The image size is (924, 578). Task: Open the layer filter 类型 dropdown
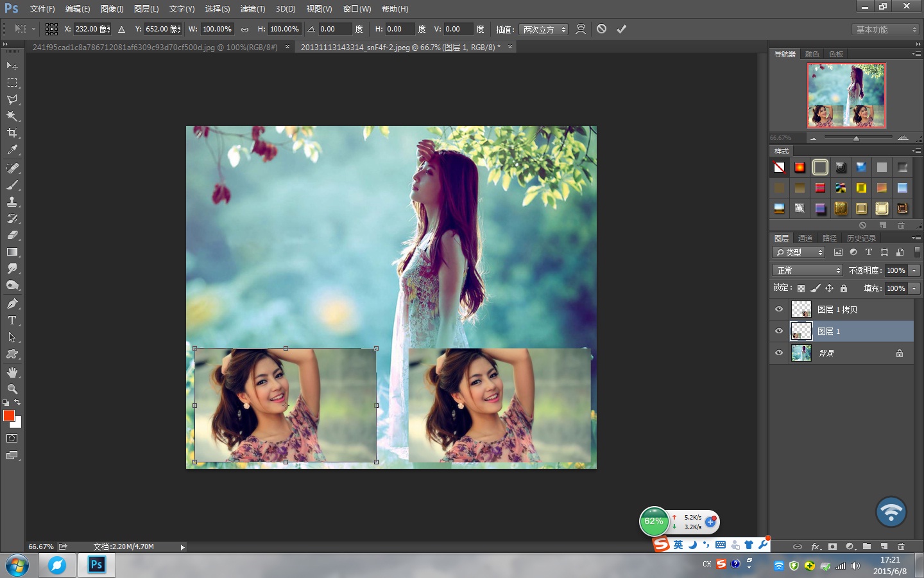(x=799, y=252)
